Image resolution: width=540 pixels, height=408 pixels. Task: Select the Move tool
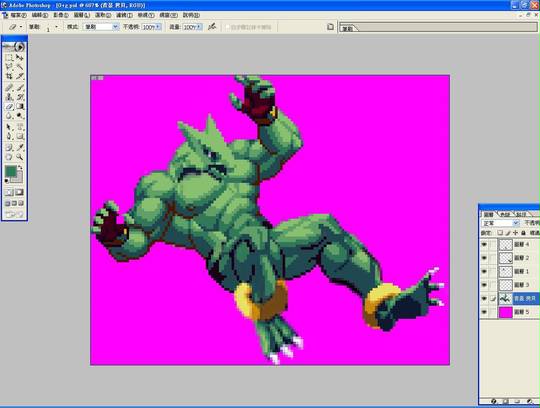pos(20,57)
